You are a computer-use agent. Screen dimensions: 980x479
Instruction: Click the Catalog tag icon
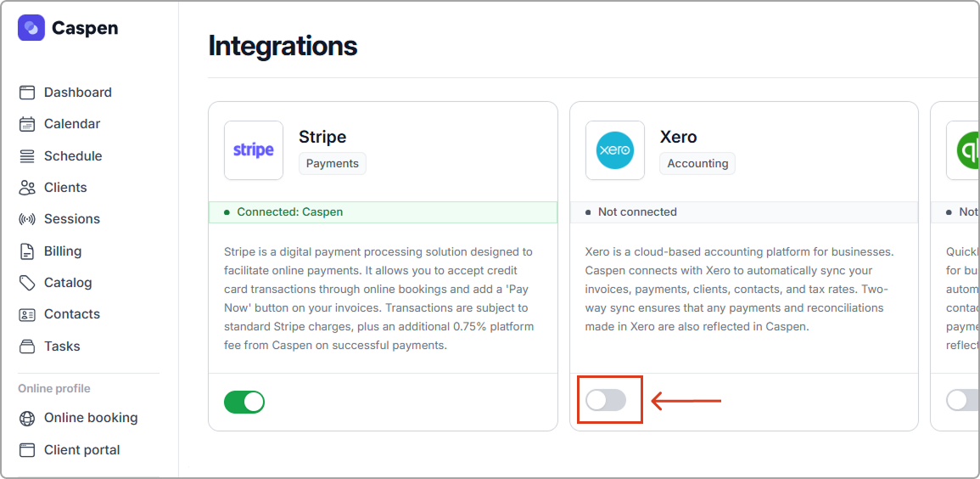[x=27, y=283]
